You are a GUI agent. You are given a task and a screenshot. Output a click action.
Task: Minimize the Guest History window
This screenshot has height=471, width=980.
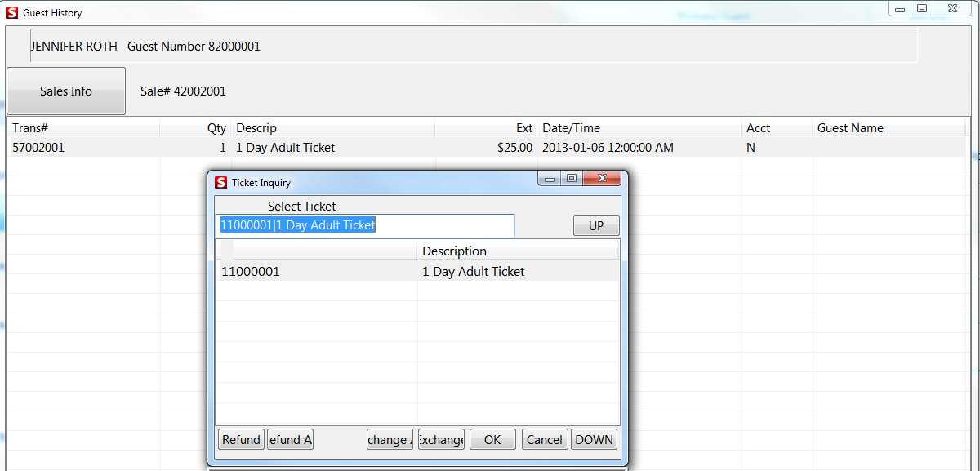click(x=899, y=8)
